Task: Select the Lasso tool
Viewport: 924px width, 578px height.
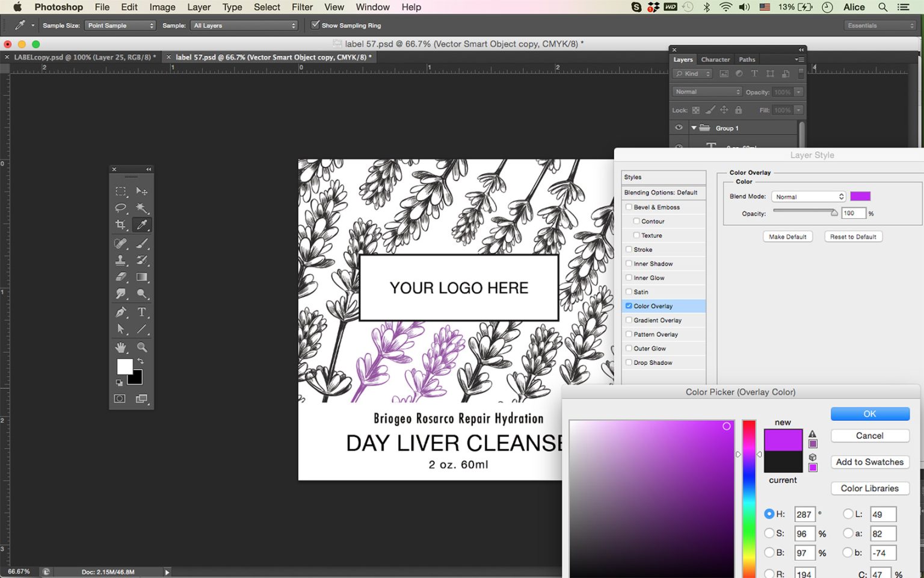Action: click(121, 208)
